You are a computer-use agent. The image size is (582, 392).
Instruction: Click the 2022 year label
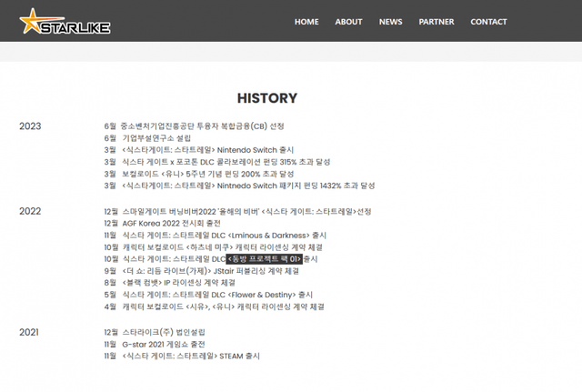point(30,211)
